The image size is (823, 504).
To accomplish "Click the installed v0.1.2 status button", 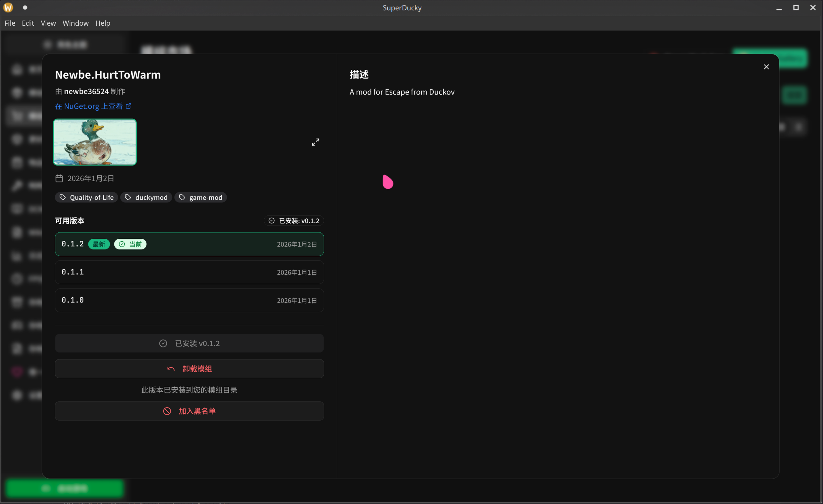I will (189, 343).
